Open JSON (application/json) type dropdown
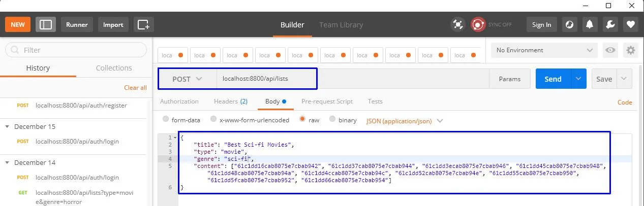This screenshot has width=644, height=206. point(405,121)
